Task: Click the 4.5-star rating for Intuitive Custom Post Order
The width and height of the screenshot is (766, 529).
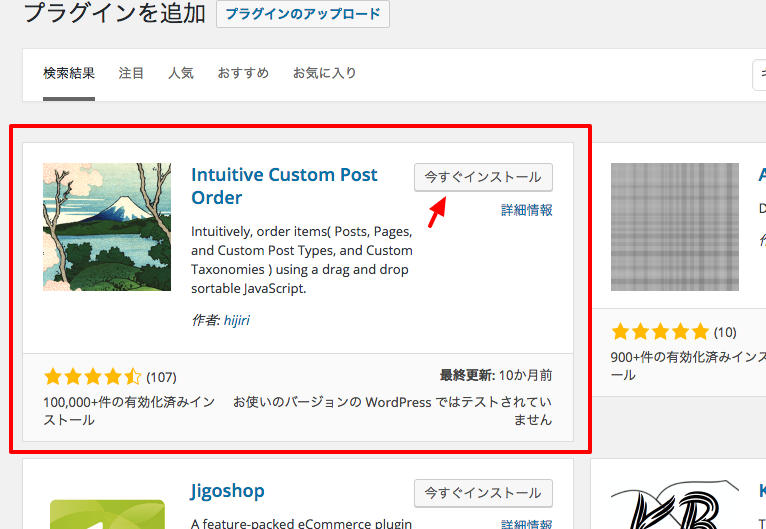Action: pyautogui.click(x=92, y=377)
